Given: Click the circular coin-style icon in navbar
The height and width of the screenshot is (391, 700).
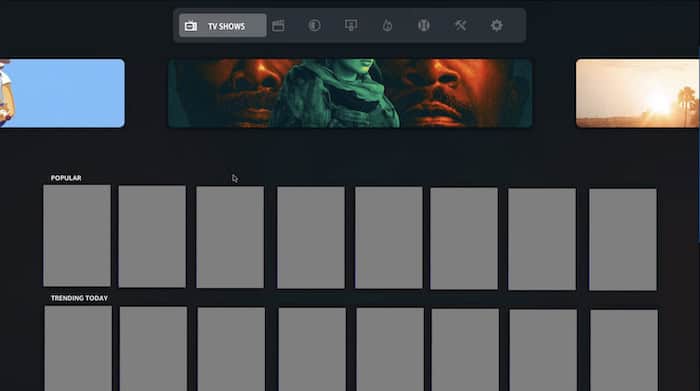Looking at the screenshot, I should [x=314, y=25].
